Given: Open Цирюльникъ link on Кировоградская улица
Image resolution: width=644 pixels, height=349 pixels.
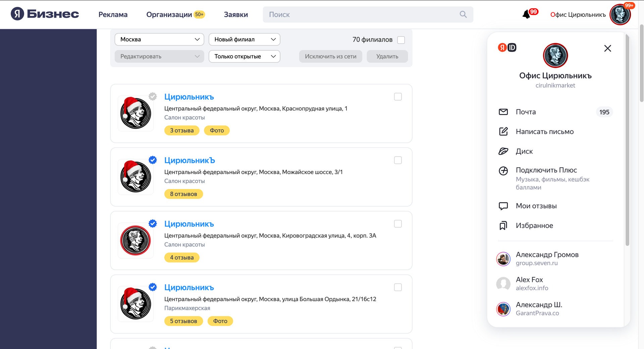Looking at the screenshot, I should (189, 224).
